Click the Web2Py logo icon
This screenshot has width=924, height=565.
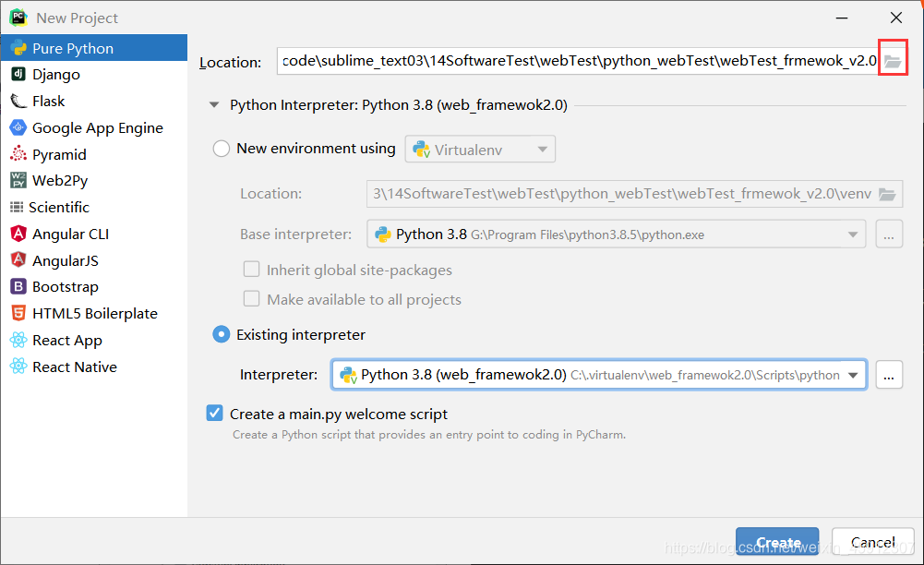[x=18, y=180]
